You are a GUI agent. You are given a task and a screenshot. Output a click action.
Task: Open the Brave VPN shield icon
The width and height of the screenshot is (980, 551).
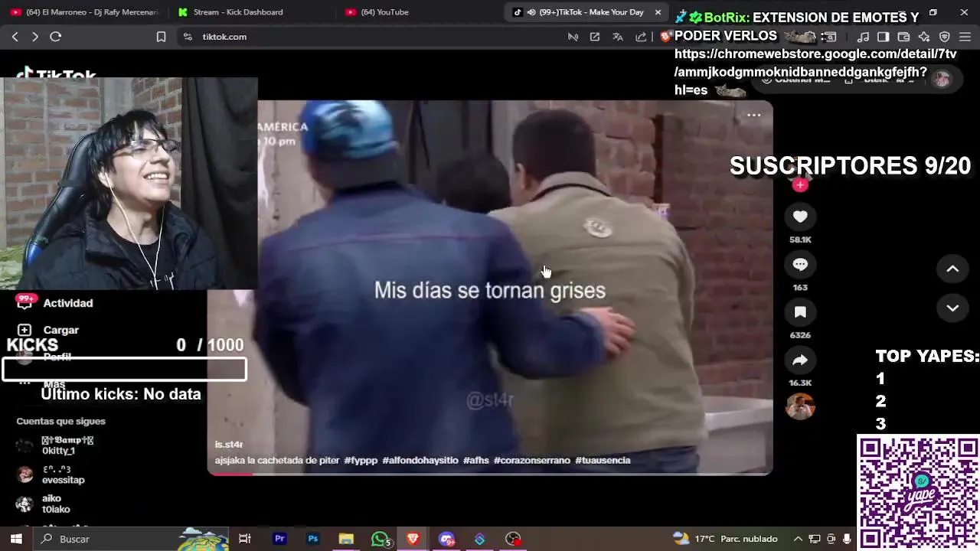(x=945, y=37)
